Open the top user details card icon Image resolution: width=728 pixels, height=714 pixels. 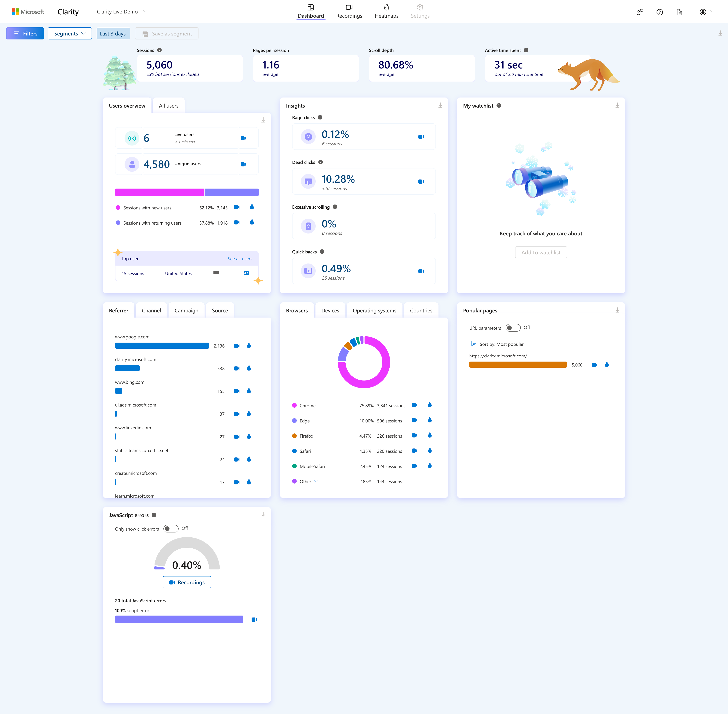(246, 273)
